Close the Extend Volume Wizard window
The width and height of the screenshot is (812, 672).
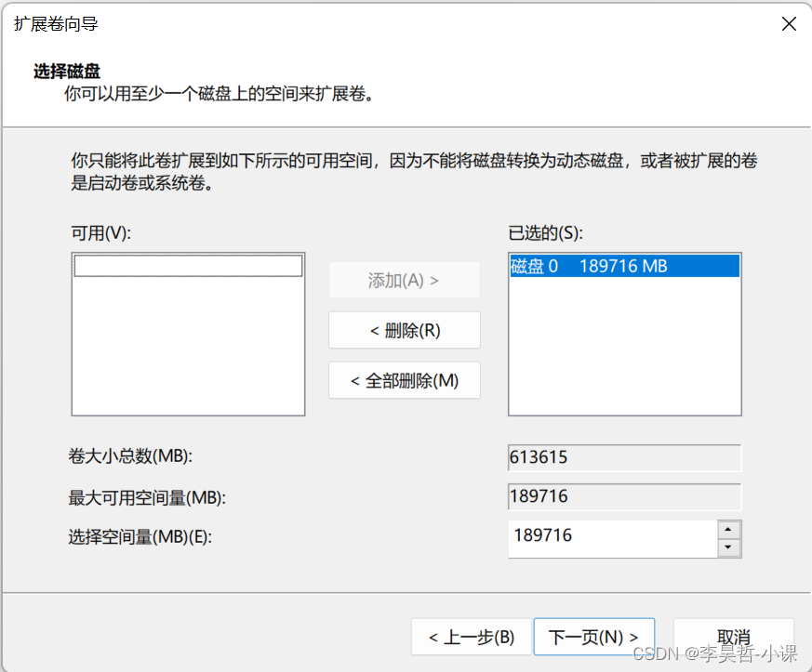click(x=789, y=23)
